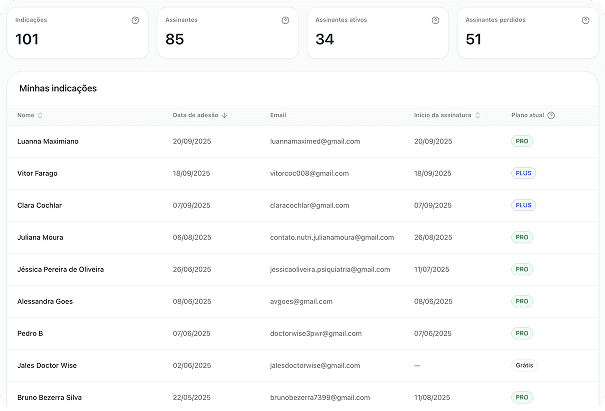Click email contato.nutri.julianamoura@gmail.com

pyautogui.click(x=332, y=238)
